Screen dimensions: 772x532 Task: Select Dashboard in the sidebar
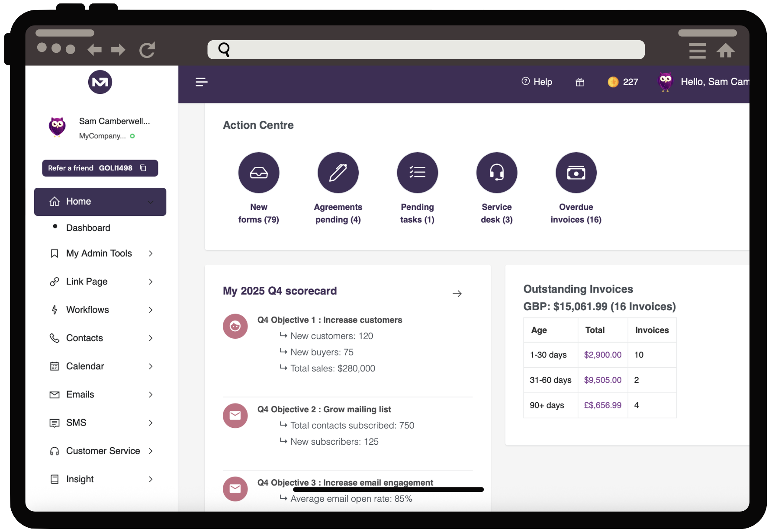pyautogui.click(x=88, y=228)
